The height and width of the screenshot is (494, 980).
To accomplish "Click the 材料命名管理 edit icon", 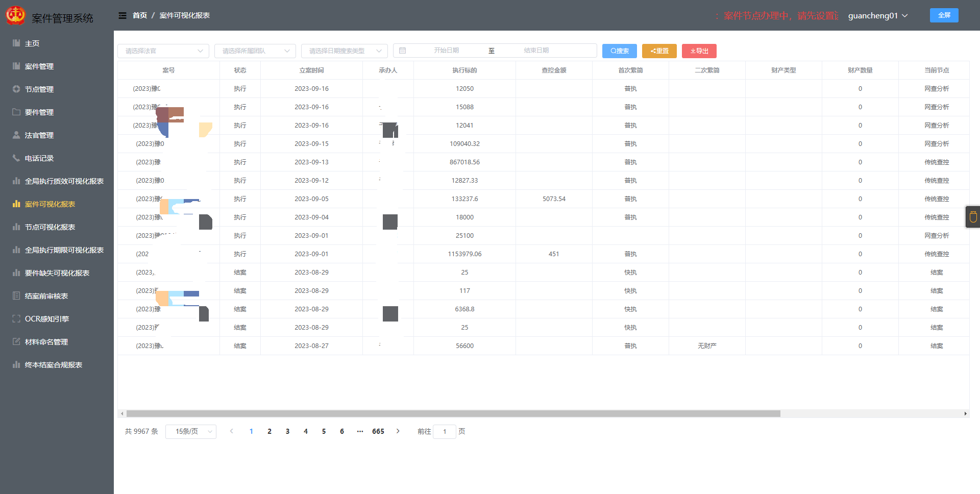I will pos(16,342).
